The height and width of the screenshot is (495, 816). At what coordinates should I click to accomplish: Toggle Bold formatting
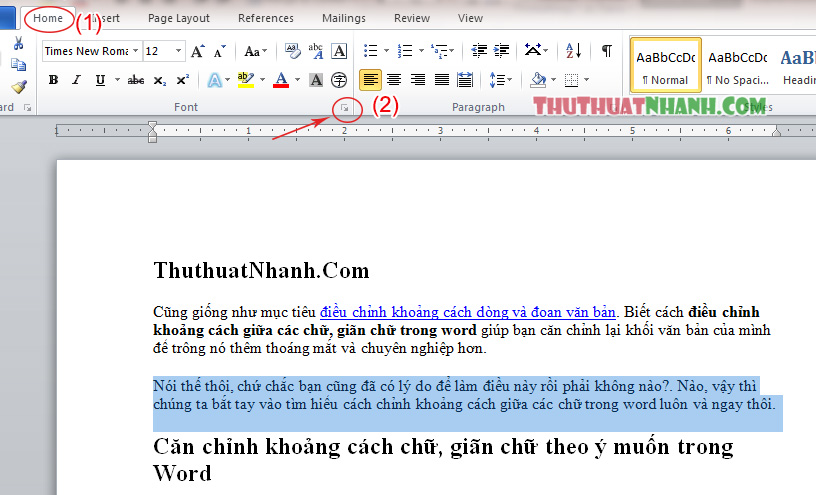coord(53,80)
